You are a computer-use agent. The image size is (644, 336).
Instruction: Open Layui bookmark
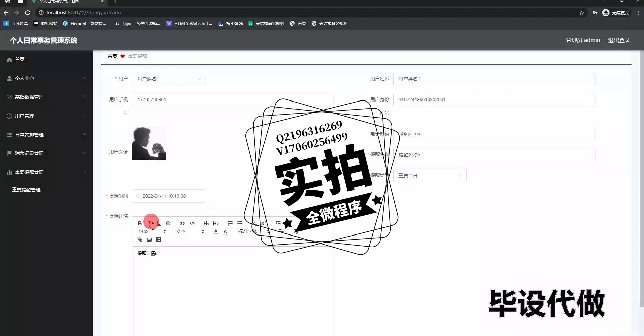(x=138, y=23)
